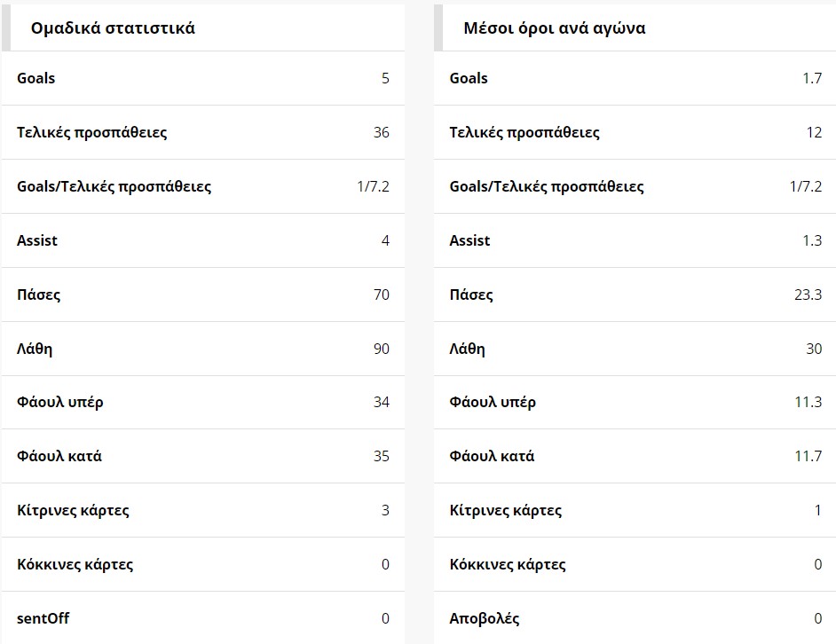
Task: Click the average Πάσες value 23.3
Action: point(808,295)
